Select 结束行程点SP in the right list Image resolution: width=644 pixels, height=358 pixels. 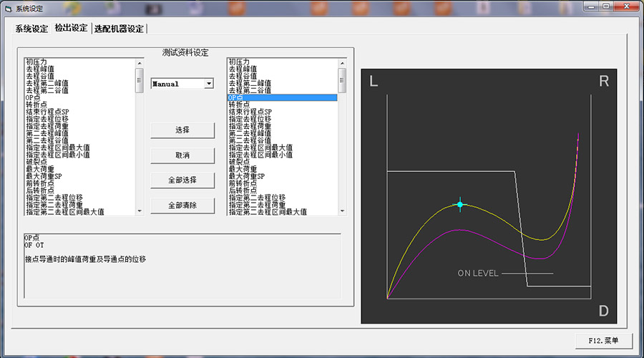(x=250, y=112)
